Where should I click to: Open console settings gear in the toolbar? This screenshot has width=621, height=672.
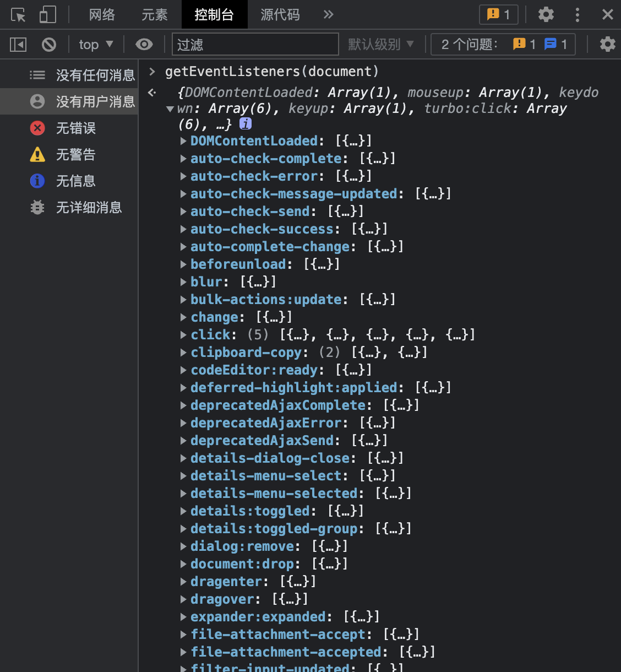(x=607, y=44)
